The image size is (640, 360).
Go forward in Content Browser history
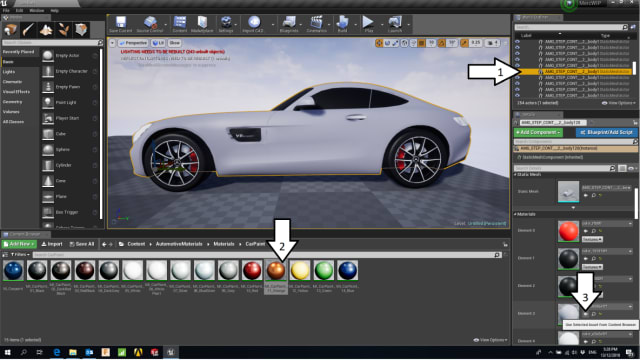pyautogui.click(x=111, y=244)
